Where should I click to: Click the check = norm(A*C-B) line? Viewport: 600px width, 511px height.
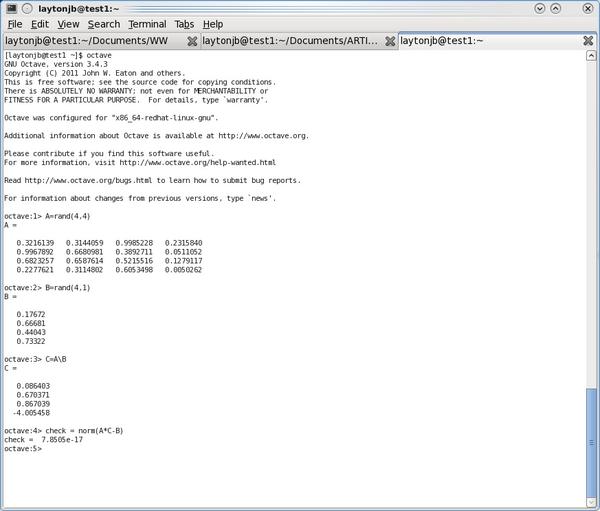tap(64, 431)
